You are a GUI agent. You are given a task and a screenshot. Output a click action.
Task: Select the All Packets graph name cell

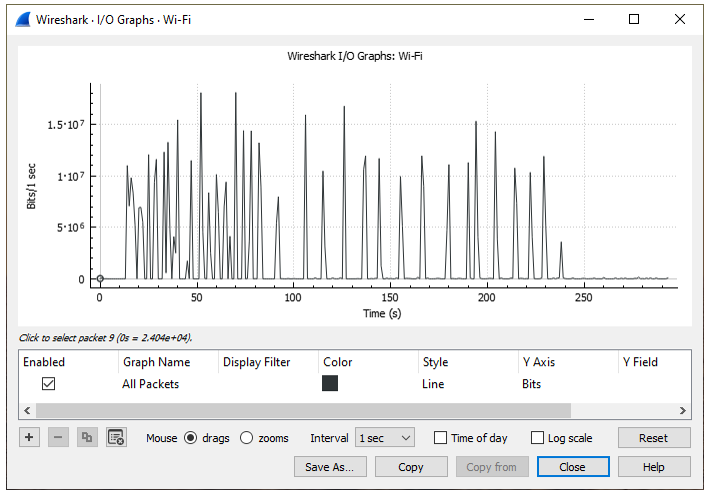click(150, 384)
